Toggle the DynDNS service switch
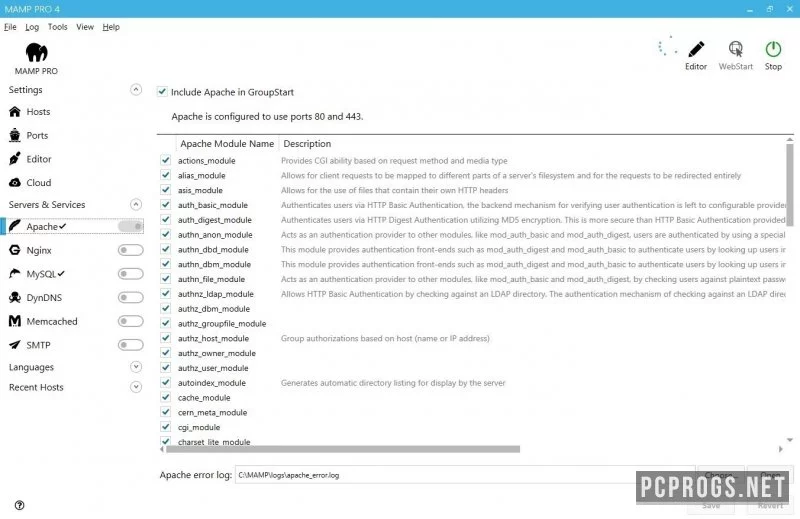Image resolution: width=800 pixels, height=519 pixels. pyautogui.click(x=131, y=298)
